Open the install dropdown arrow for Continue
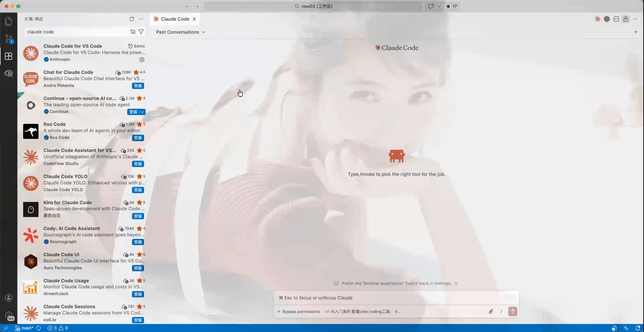 (142, 112)
